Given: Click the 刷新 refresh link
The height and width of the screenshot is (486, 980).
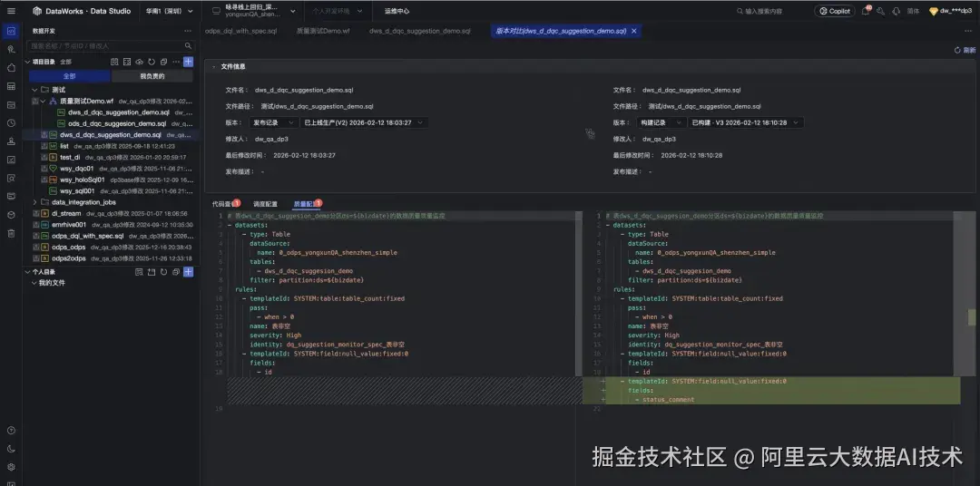Looking at the screenshot, I should (x=965, y=50).
